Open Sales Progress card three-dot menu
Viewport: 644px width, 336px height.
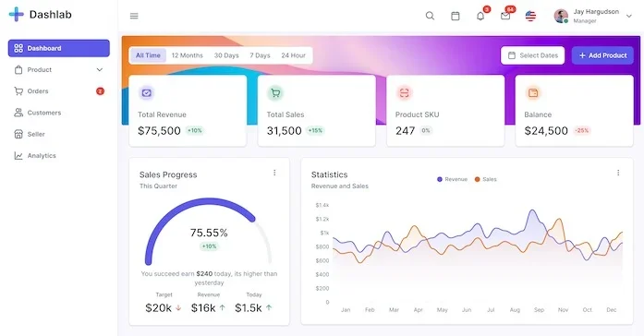tap(274, 173)
